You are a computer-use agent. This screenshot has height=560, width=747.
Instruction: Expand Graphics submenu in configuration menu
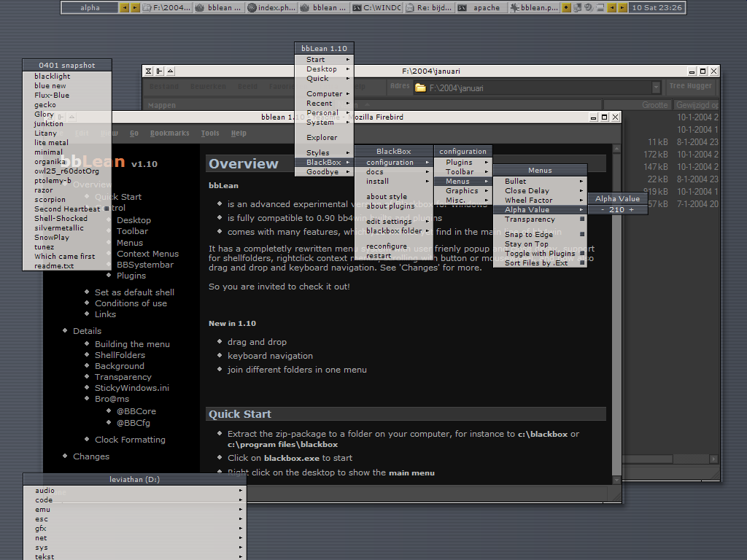coord(462,191)
